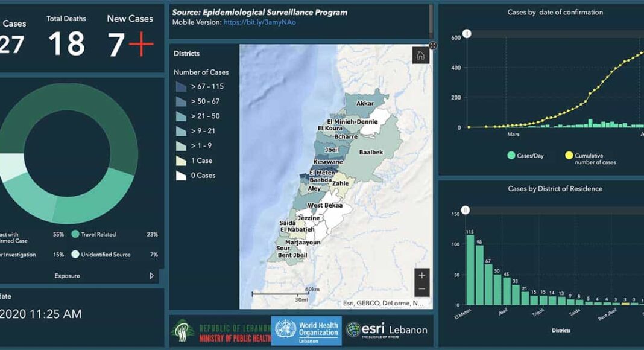Viewport: 644px width, 350px height.
Task: Click the > 67 - 115 legend swatch
Action: pyautogui.click(x=181, y=86)
